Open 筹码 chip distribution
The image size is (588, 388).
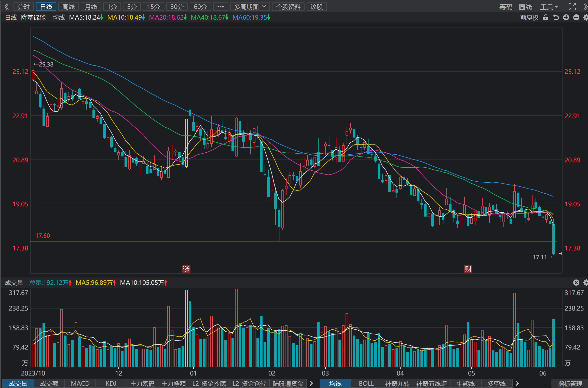click(x=505, y=7)
